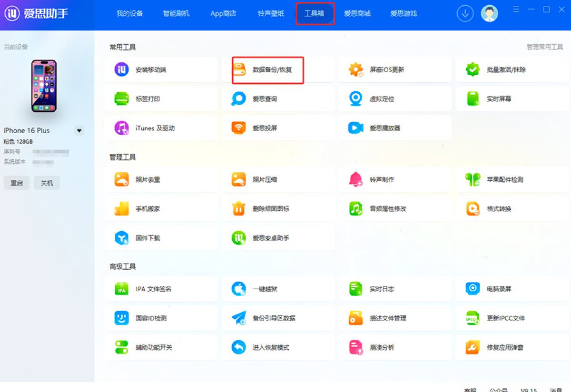Open 修复应用弹窗 wrench icon
The width and height of the screenshot is (571, 392).
pyautogui.click(x=473, y=347)
